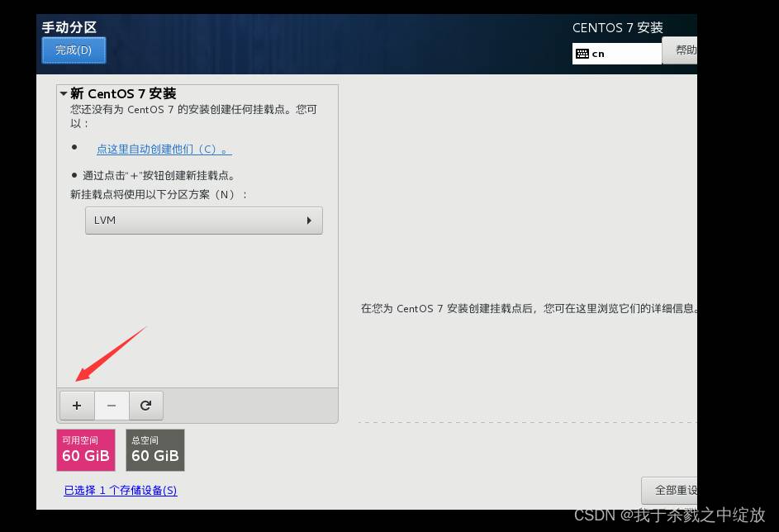Open the LVM partition scheme dropdown

coord(203,221)
